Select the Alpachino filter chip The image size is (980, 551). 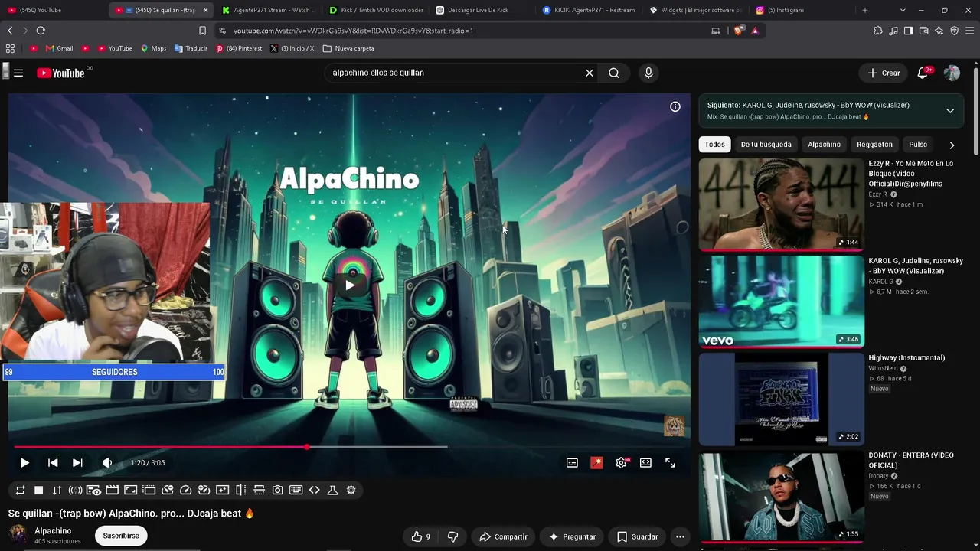pos(824,145)
